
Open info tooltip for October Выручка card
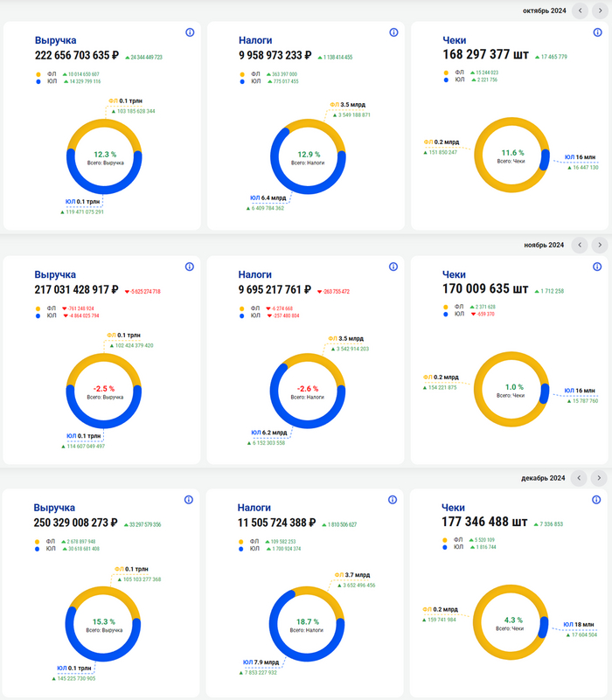pos(190,32)
